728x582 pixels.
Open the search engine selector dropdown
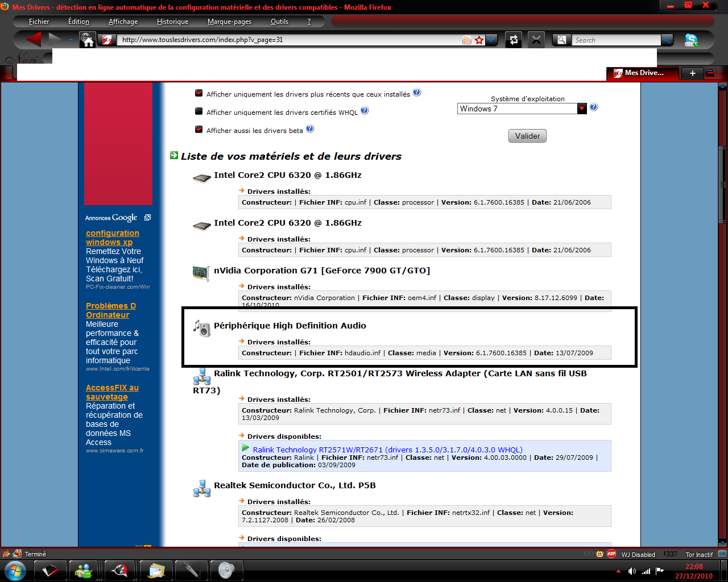click(x=562, y=40)
